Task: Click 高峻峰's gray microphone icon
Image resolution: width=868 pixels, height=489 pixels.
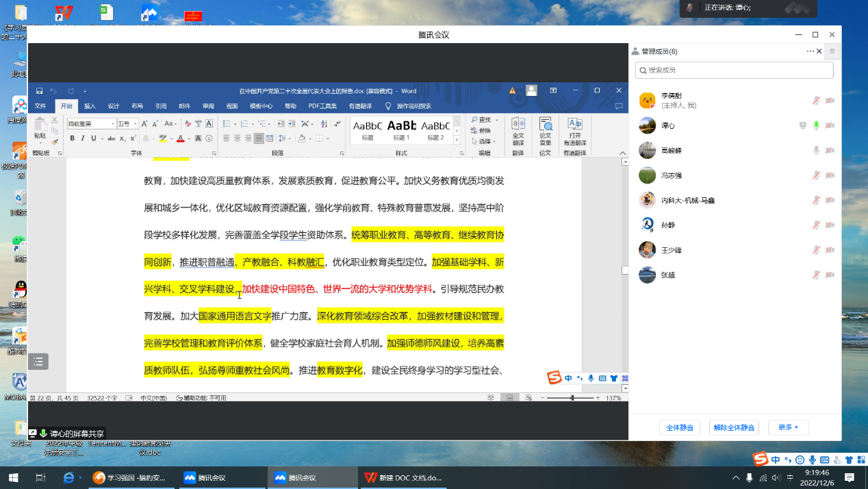Action: [x=816, y=151]
